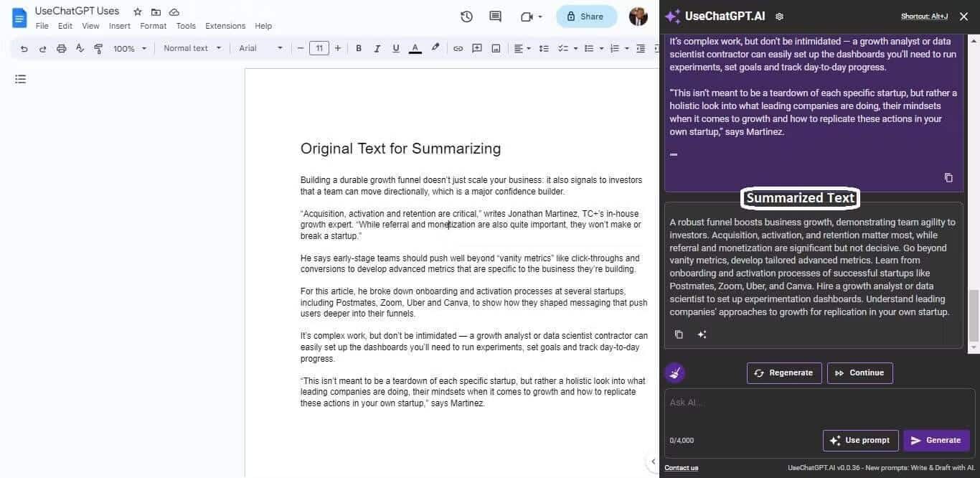Screen dimensions: 980x478
Task: Click the Insert image icon
Action: [x=496, y=48]
